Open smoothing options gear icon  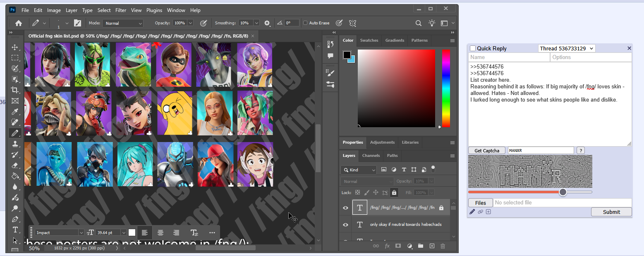pyautogui.click(x=267, y=23)
